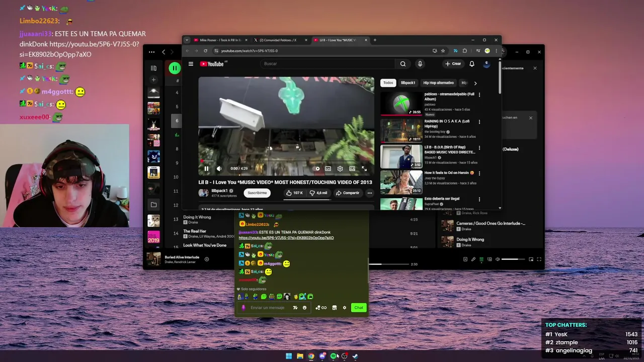Open the pabloxo otramasdelpablo thumbnail
Screen dimensions: 644x362
coord(401,104)
